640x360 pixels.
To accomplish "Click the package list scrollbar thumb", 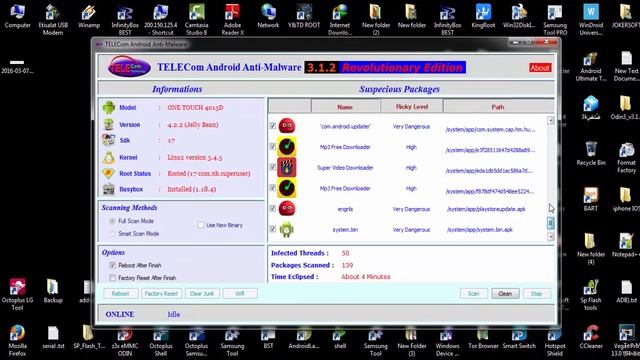I will 551,223.
